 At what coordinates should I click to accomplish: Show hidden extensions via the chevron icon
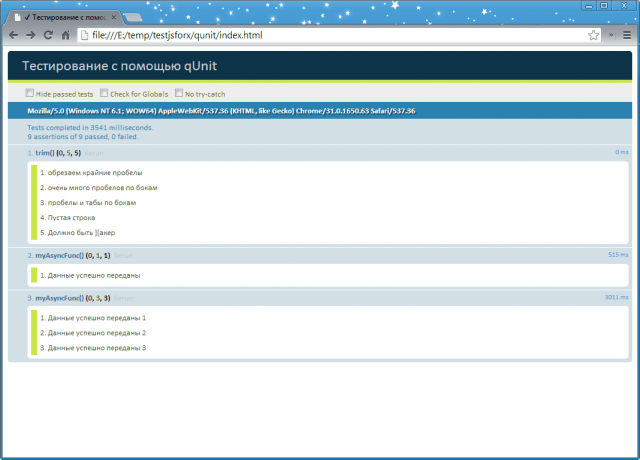pyautogui.click(x=611, y=36)
